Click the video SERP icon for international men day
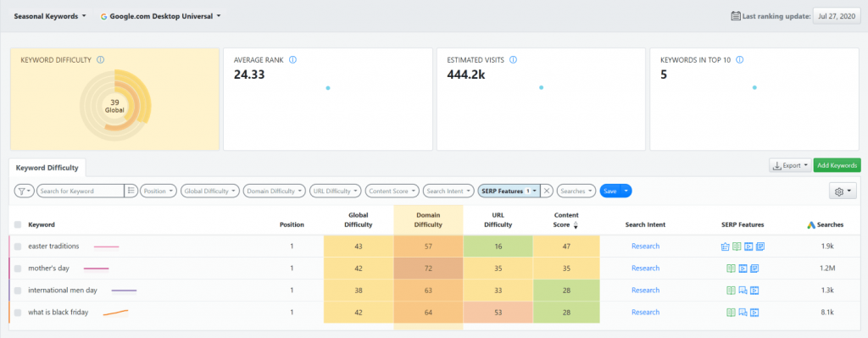 click(754, 291)
